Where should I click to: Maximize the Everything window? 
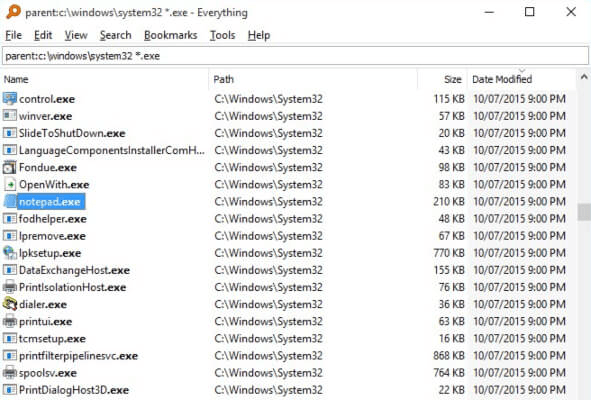[530, 12]
